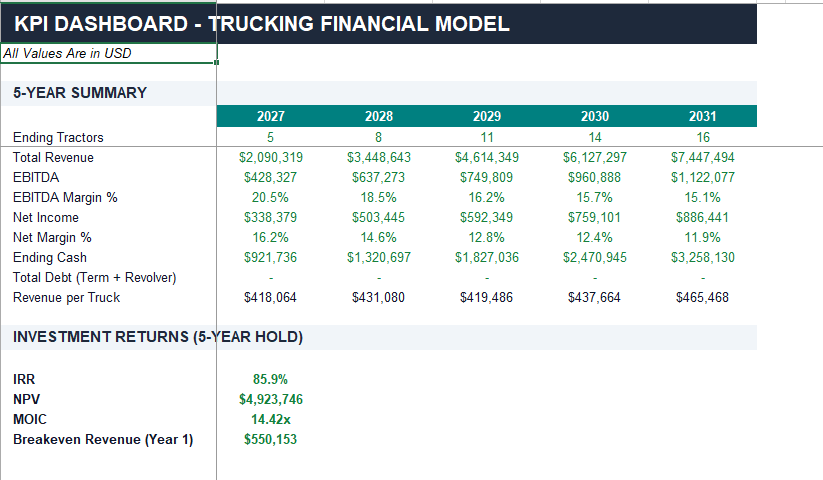Select the EBITDA row label

coord(36,177)
